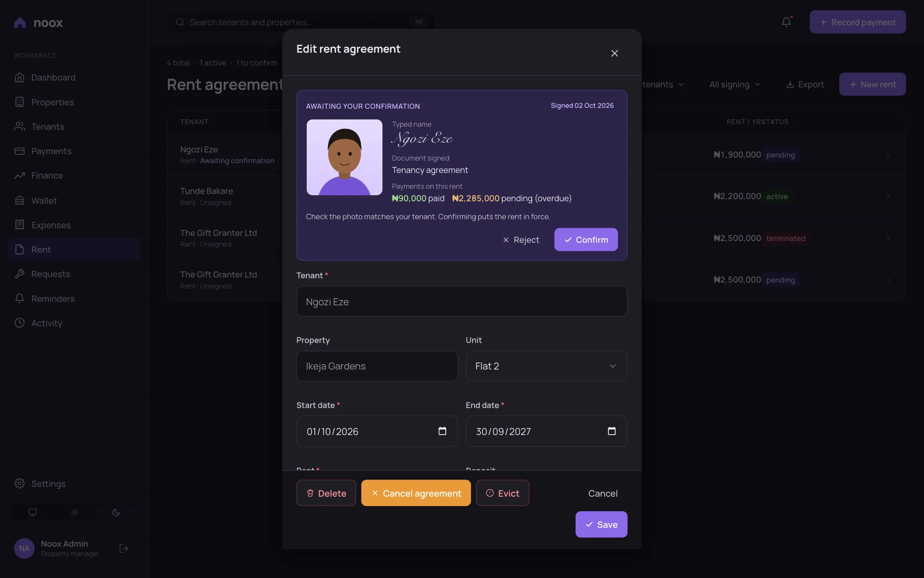Viewport: 924px width, 578px height.
Task: Click the tenant photo thumbnail
Action: tap(344, 157)
